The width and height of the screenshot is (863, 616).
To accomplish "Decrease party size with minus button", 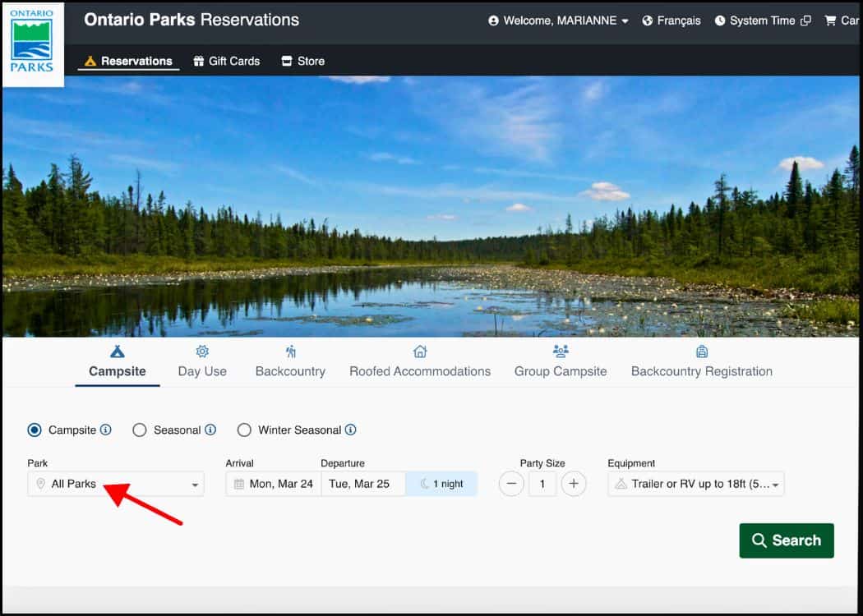I will 511,484.
